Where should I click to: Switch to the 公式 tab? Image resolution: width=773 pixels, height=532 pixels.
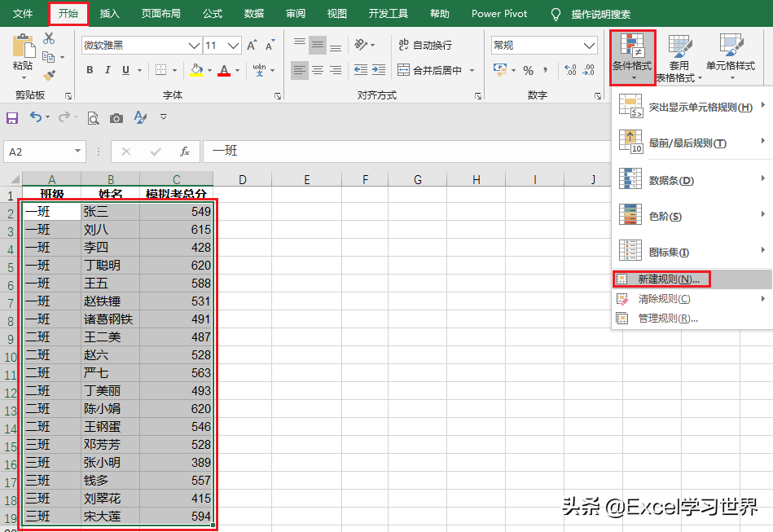[213, 13]
